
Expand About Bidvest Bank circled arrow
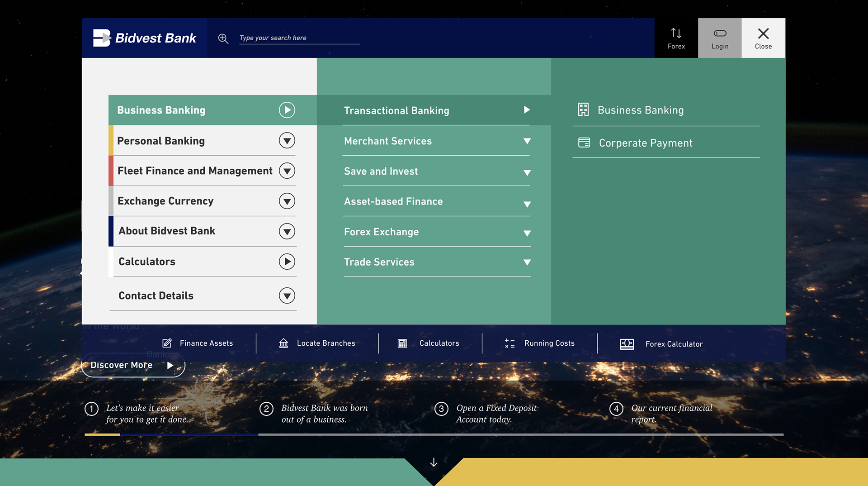(287, 231)
